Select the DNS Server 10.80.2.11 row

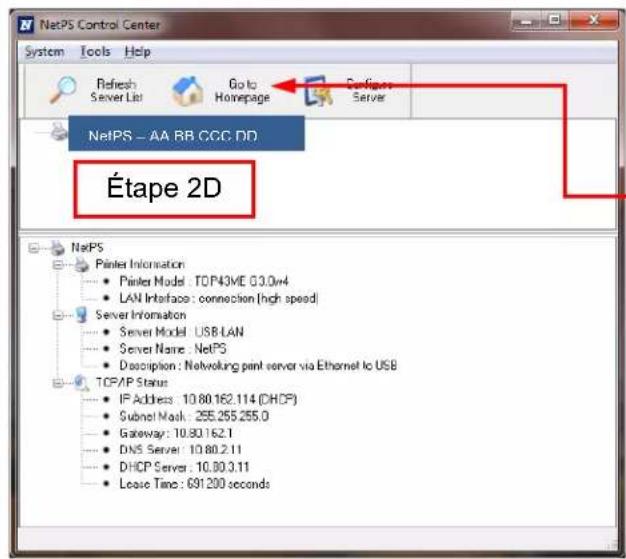(180, 450)
